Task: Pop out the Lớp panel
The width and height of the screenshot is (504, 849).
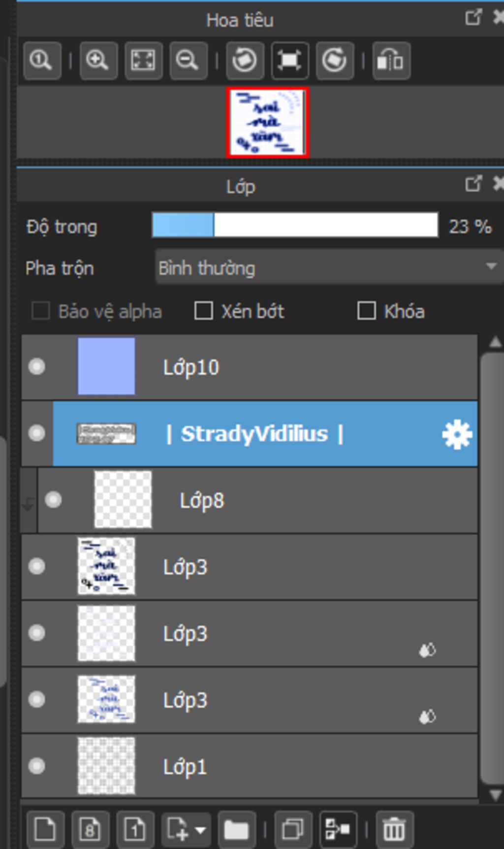Action: (x=473, y=185)
